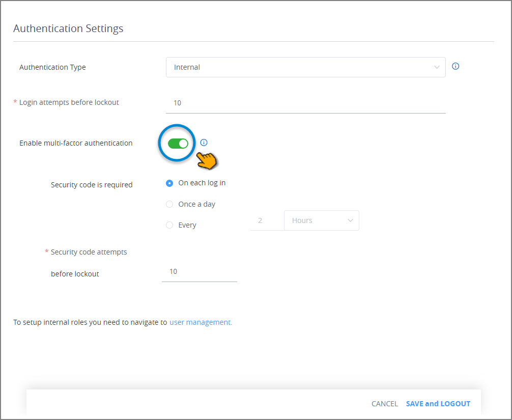Click the Enable multi-factor authentication label

[76, 143]
